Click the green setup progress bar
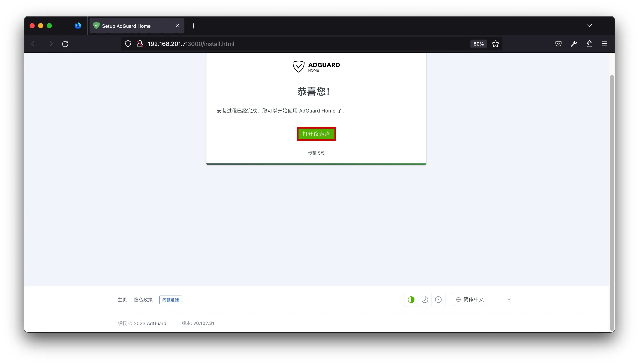Image resolution: width=639 pixels, height=364 pixels. click(x=316, y=164)
